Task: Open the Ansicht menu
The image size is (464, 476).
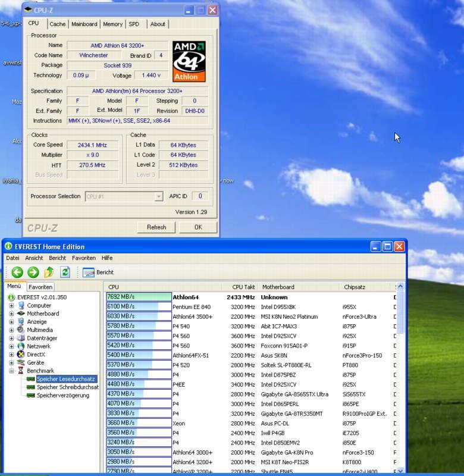Action: click(x=34, y=258)
